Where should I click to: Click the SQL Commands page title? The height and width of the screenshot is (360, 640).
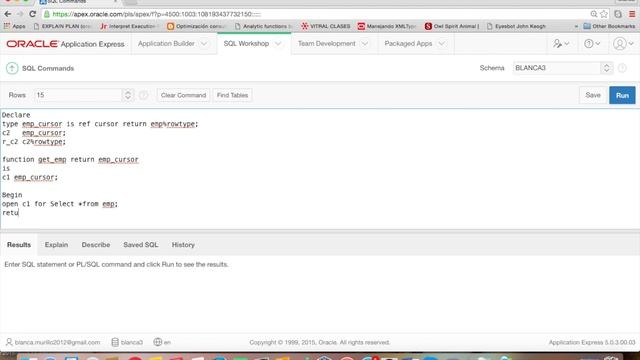tap(48, 68)
